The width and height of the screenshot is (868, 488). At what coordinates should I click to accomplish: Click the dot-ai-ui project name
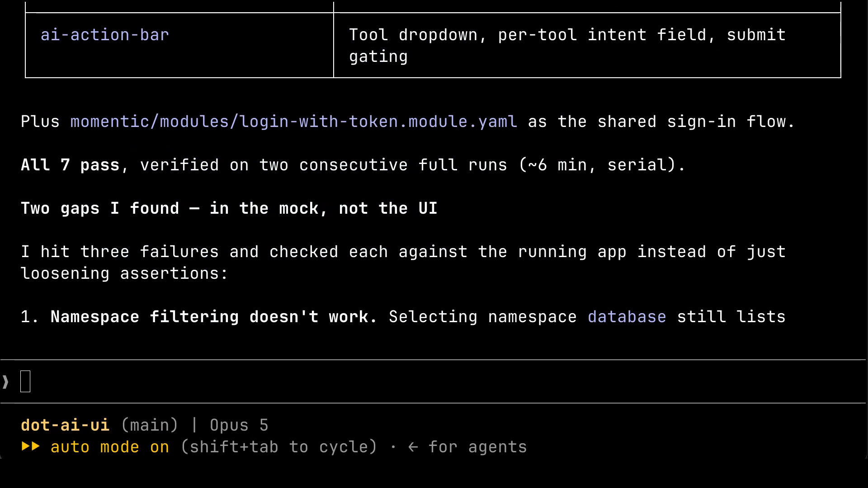(x=65, y=425)
